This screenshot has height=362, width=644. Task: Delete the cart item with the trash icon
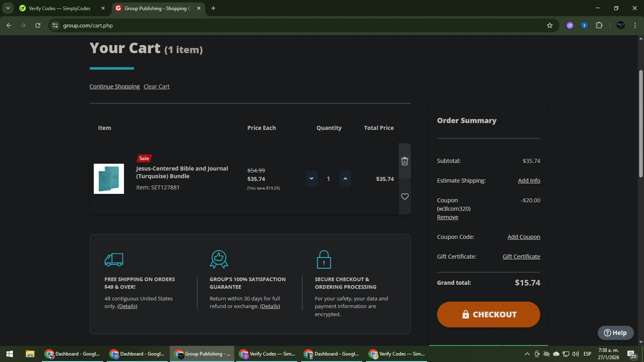pyautogui.click(x=404, y=161)
